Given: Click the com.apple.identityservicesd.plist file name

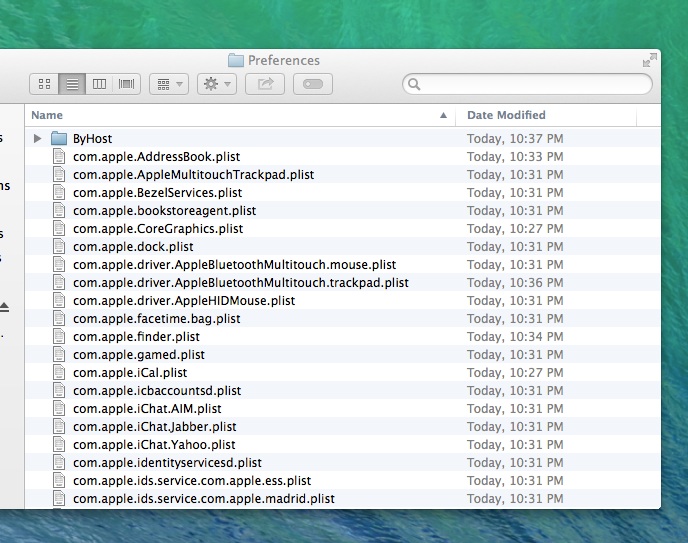Looking at the screenshot, I should point(167,463).
